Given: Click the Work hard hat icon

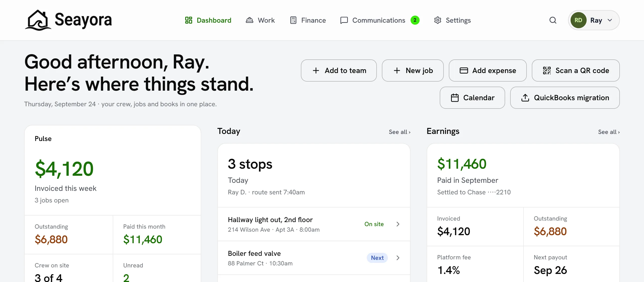Looking at the screenshot, I should coord(249,20).
